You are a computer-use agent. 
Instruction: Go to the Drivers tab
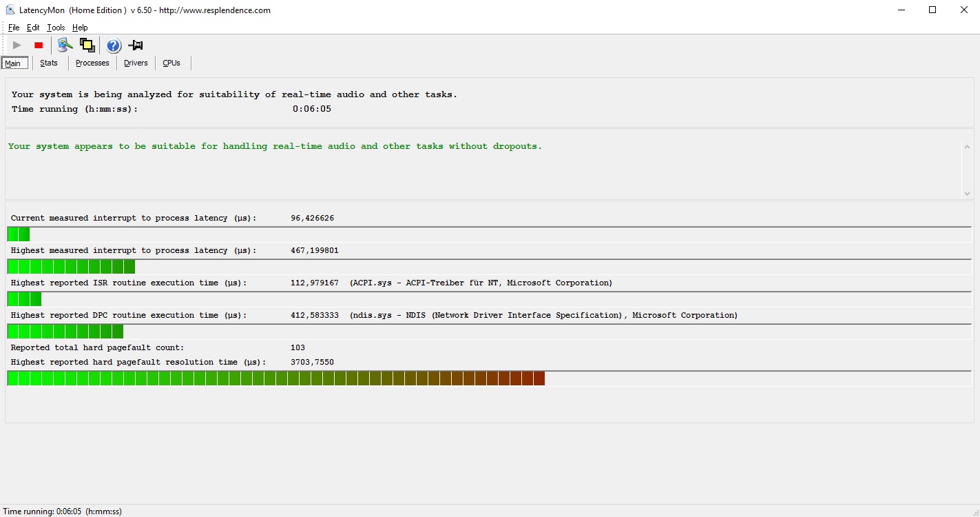click(136, 63)
